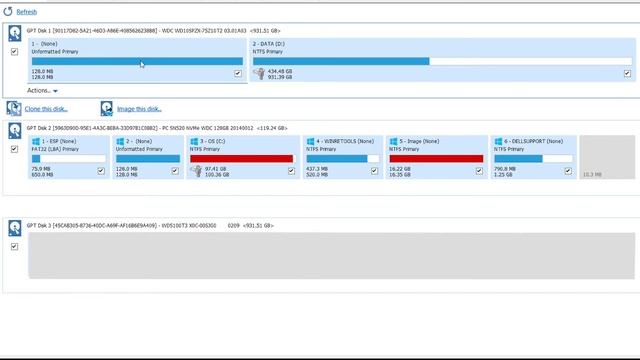This screenshot has height=360, width=640.
Task: Toggle the GPT Disk 1 checkbox
Action: pos(14,51)
